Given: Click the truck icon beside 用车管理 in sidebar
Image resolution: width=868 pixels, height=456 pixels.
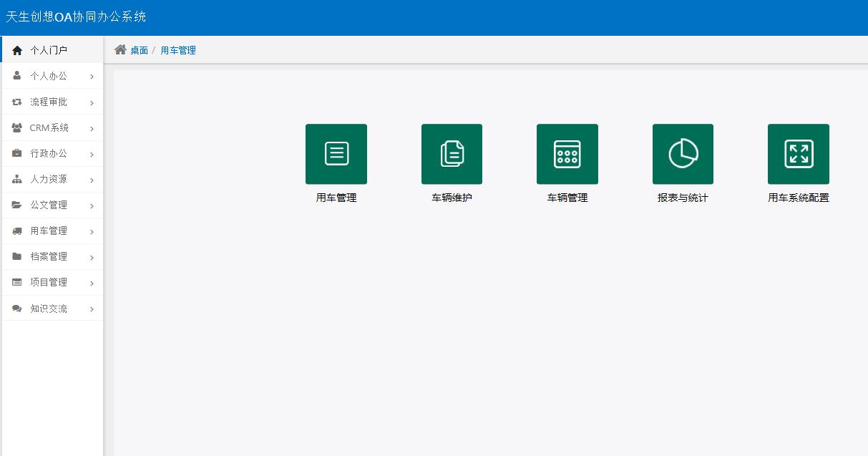Looking at the screenshot, I should click(16, 231).
